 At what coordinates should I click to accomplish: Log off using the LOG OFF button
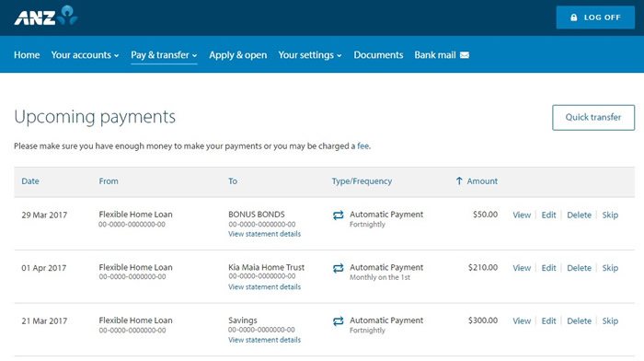pos(595,17)
